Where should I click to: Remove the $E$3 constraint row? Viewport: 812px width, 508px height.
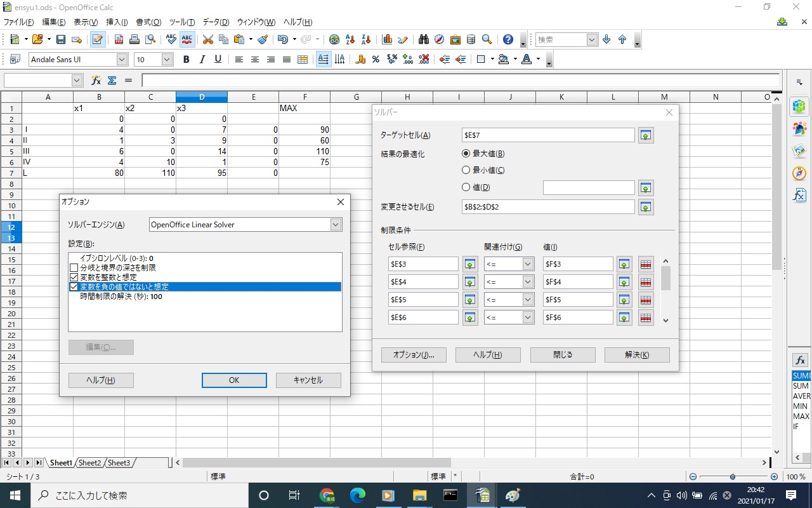pyautogui.click(x=646, y=264)
